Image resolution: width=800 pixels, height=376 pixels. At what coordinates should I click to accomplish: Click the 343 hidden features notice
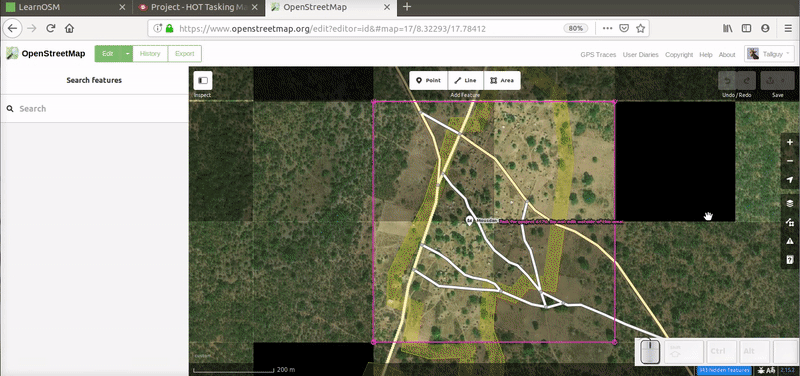pyautogui.click(x=724, y=370)
